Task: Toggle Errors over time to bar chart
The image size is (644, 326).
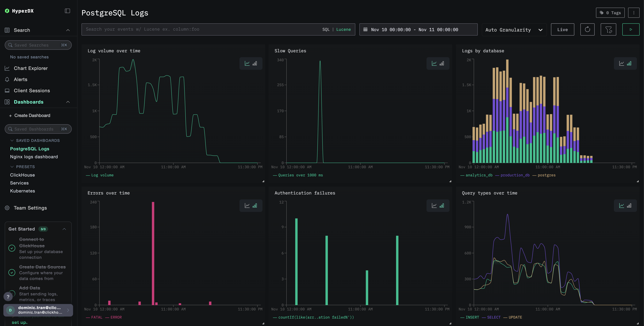Action: point(255,206)
